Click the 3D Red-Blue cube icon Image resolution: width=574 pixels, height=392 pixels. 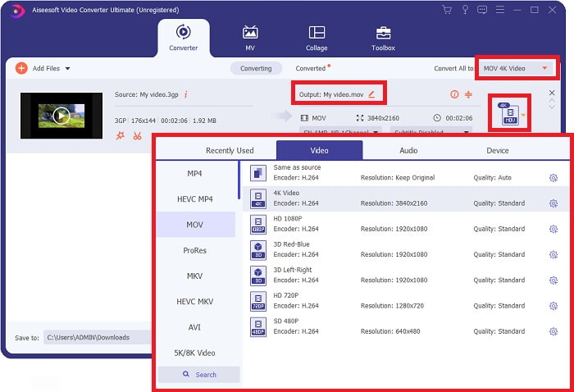(x=258, y=249)
